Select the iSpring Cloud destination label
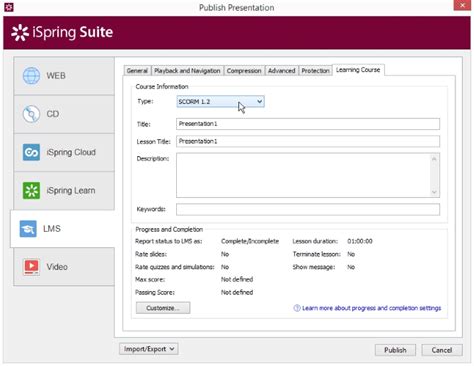The width and height of the screenshot is (474, 366). tap(71, 152)
